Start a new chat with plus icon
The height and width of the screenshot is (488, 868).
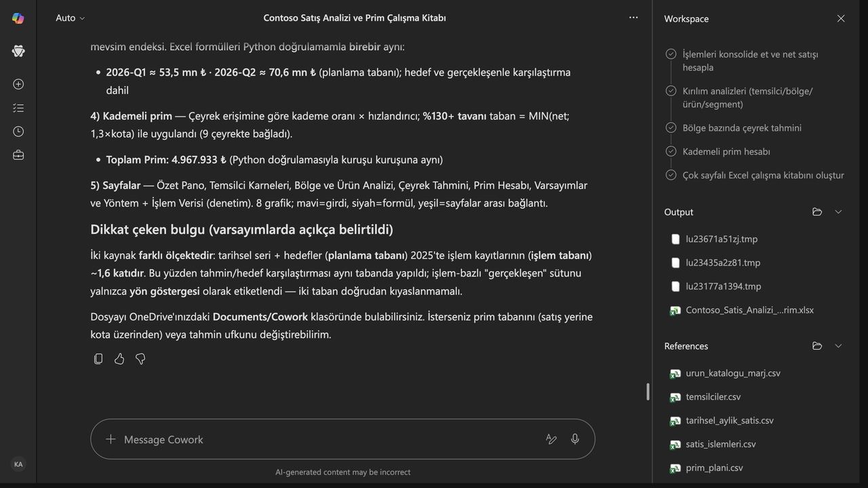point(18,84)
